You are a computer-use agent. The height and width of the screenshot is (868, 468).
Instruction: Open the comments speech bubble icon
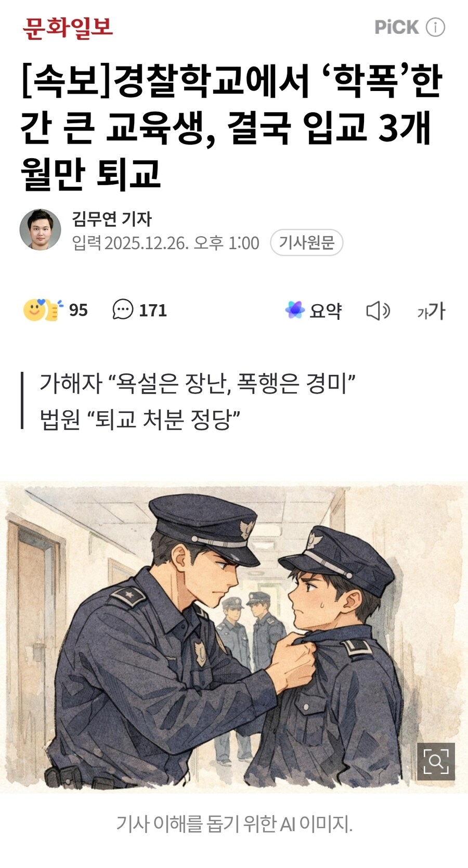(123, 309)
